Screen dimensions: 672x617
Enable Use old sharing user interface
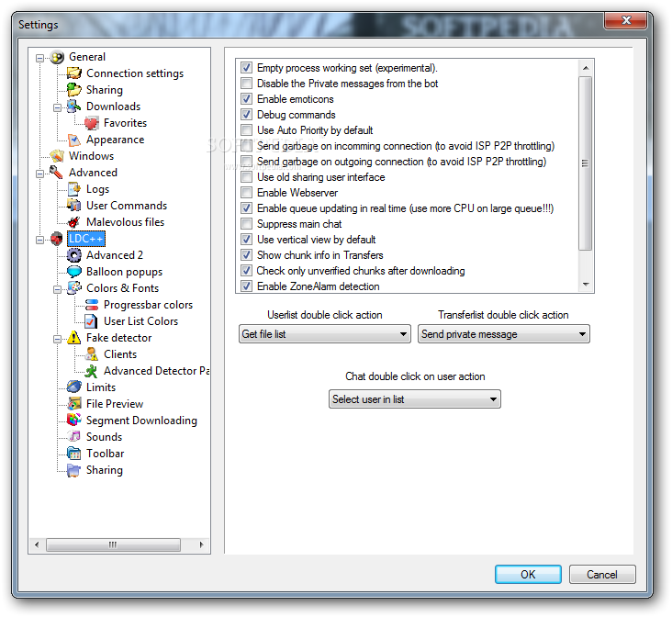246,177
